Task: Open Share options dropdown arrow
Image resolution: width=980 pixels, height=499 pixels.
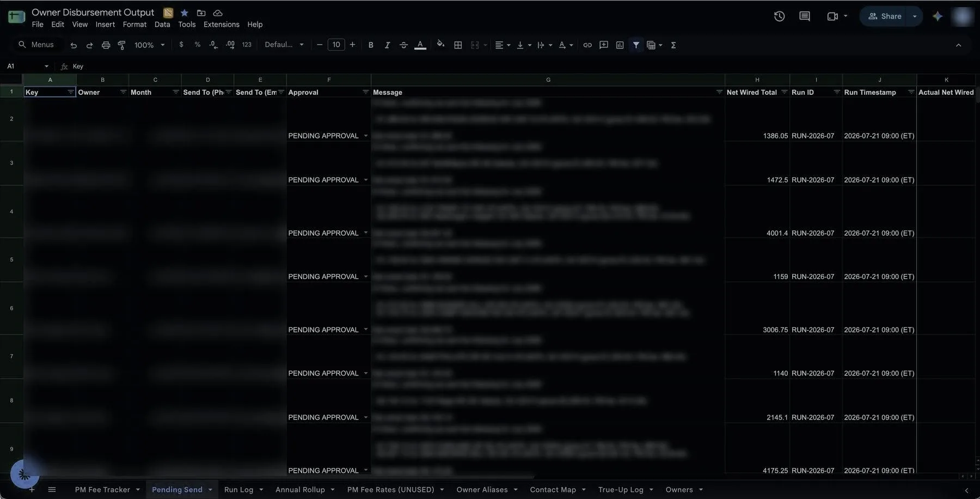Action: pos(914,16)
